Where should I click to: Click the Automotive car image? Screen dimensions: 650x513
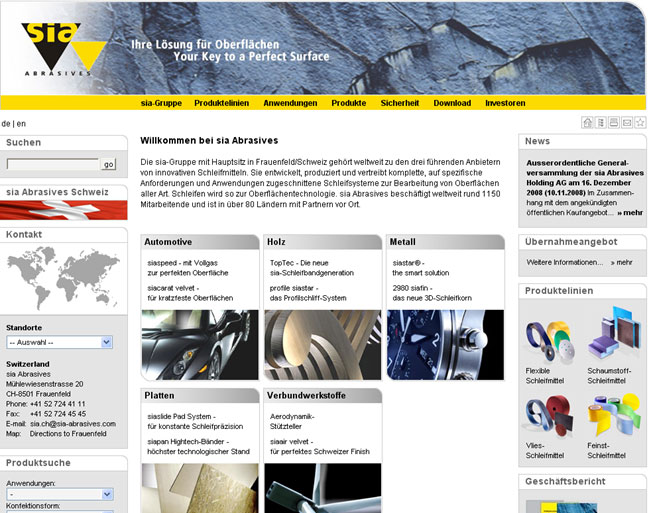pyautogui.click(x=200, y=345)
